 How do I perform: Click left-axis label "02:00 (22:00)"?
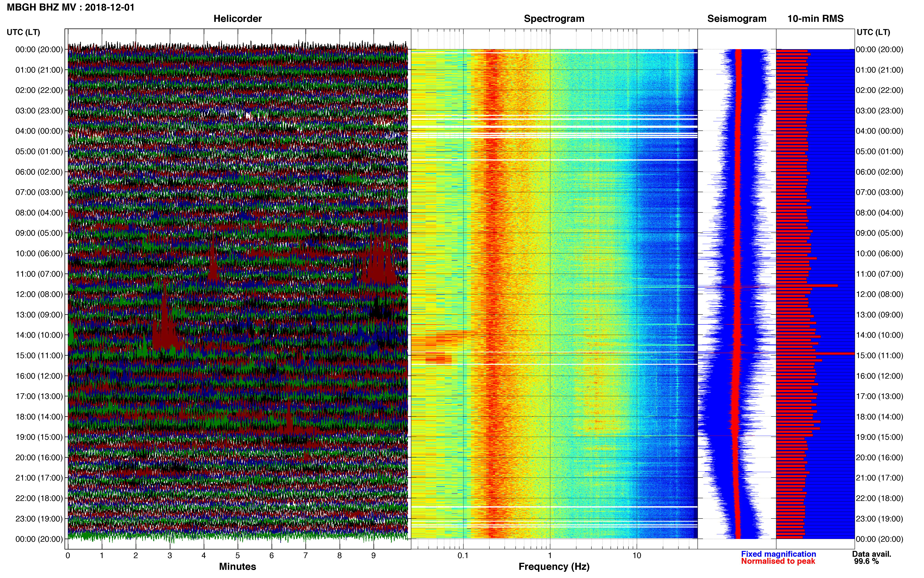pos(39,90)
